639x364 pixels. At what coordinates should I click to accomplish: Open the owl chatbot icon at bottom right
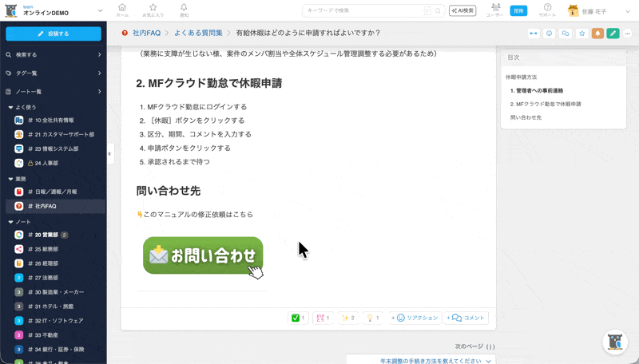coord(615,342)
